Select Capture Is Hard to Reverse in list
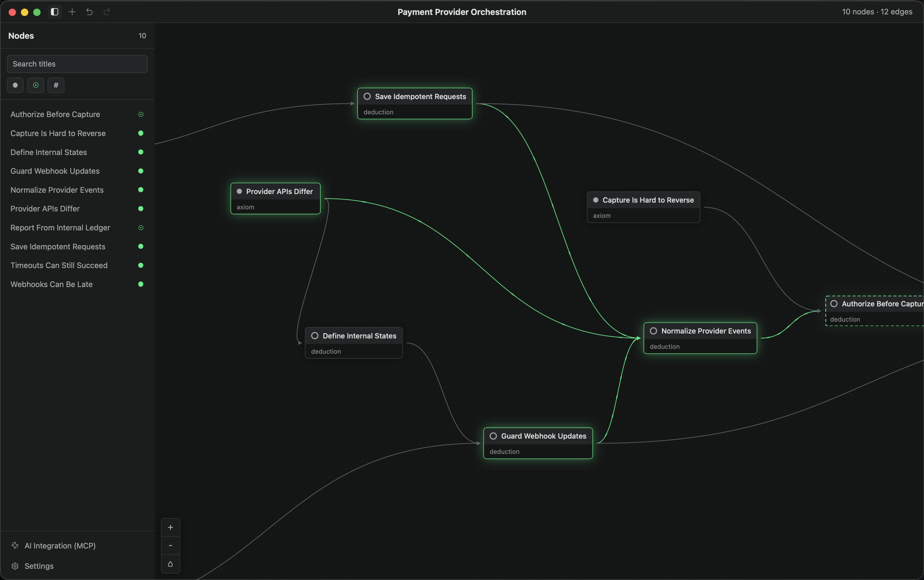 [77, 133]
